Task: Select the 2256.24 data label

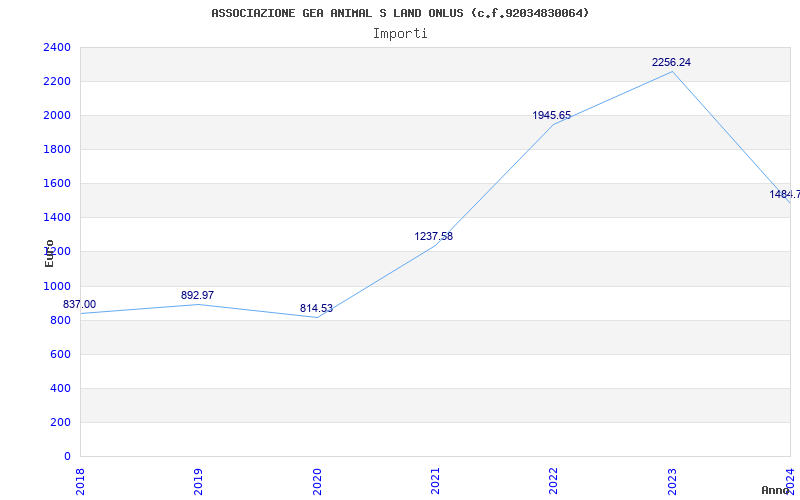Action: 671,62
